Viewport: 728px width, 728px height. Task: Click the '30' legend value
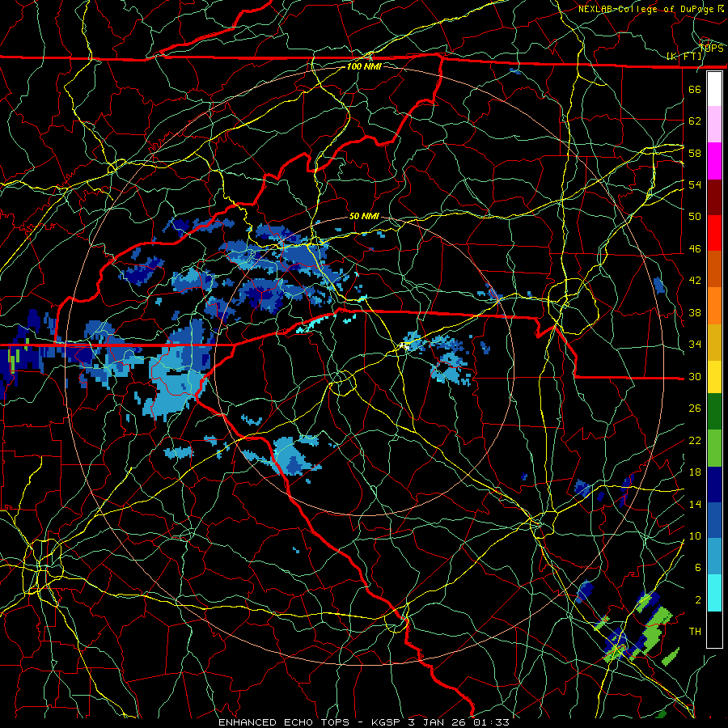(695, 376)
